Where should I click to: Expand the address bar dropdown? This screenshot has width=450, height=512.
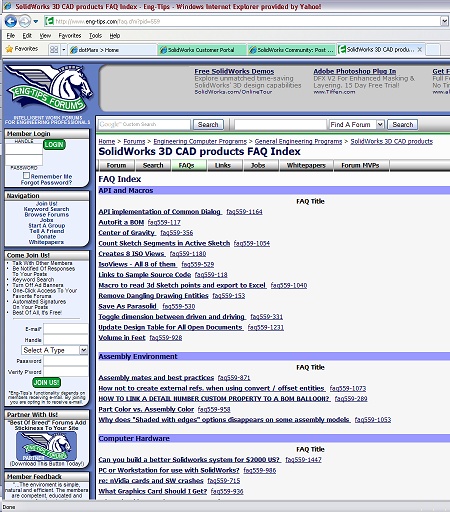444,22
